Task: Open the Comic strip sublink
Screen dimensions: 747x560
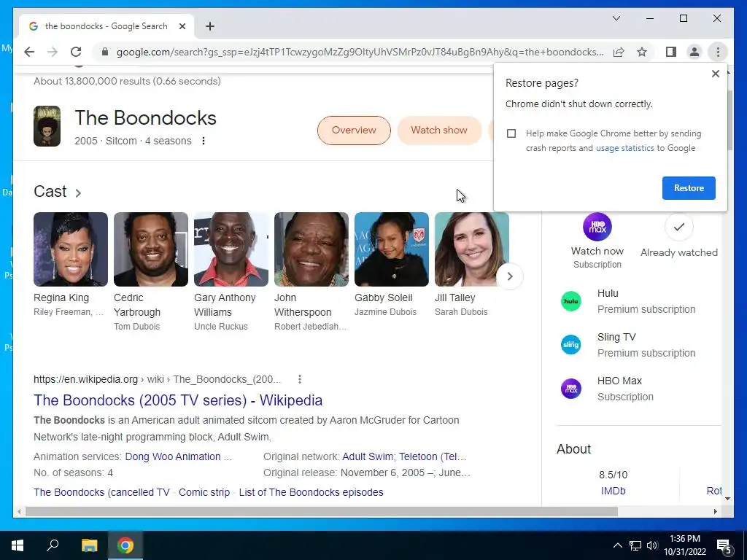Action: point(204,492)
